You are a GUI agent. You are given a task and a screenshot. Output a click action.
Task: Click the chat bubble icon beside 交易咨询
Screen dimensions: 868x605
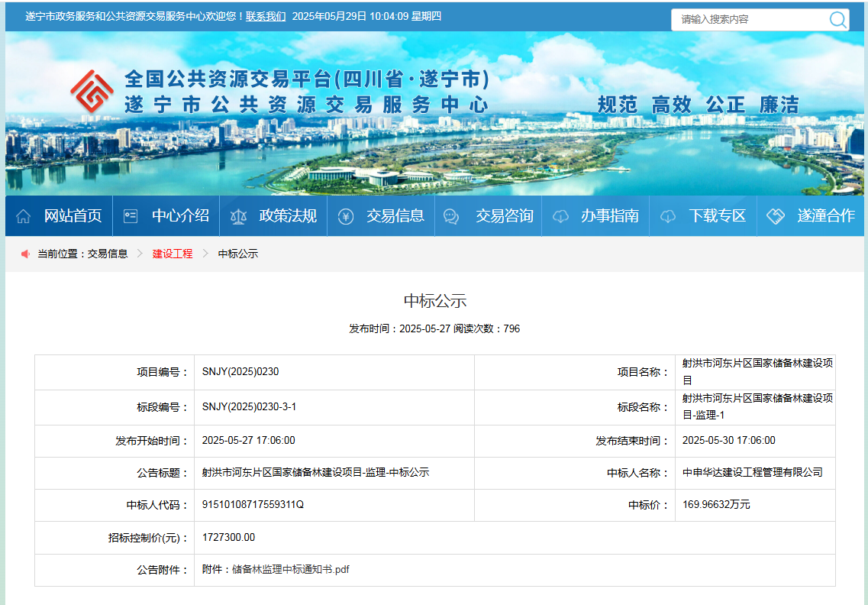pos(451,217)
